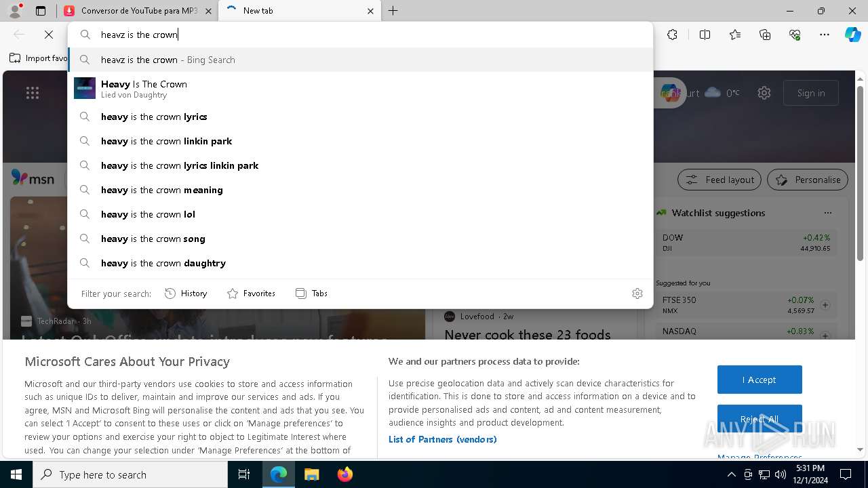Open the weather 0°C widget

pos(722,93)
